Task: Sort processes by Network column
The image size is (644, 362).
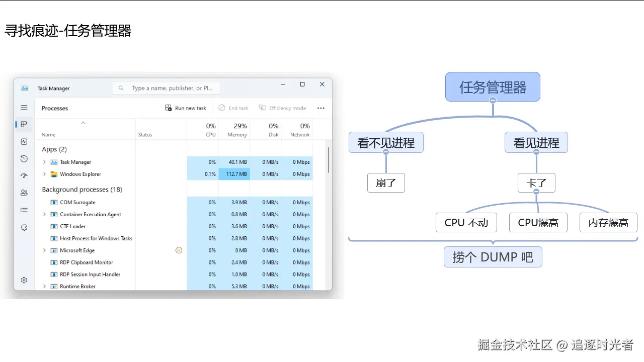Action: pyautogui.click(x=297, y=130)
